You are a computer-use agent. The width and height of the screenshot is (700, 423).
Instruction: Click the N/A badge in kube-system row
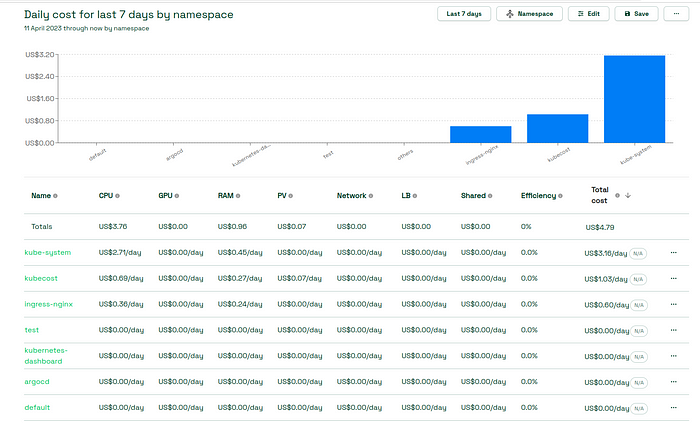[638, 254]
